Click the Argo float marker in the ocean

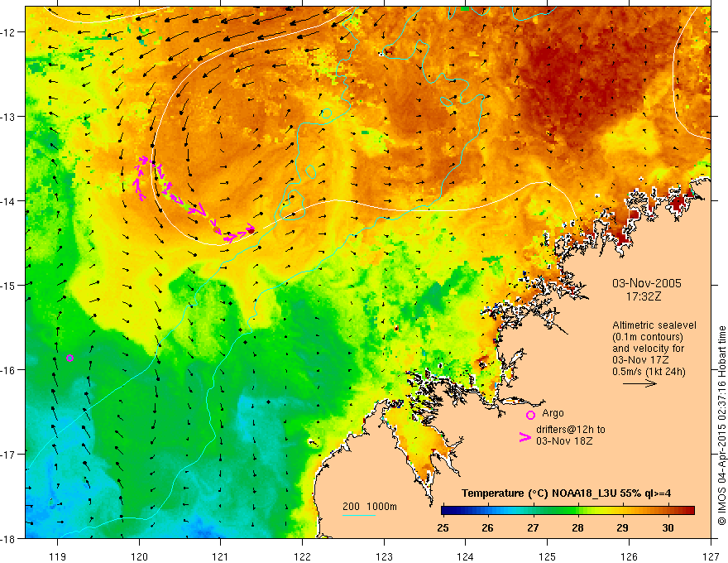click(x=69, y=358)
